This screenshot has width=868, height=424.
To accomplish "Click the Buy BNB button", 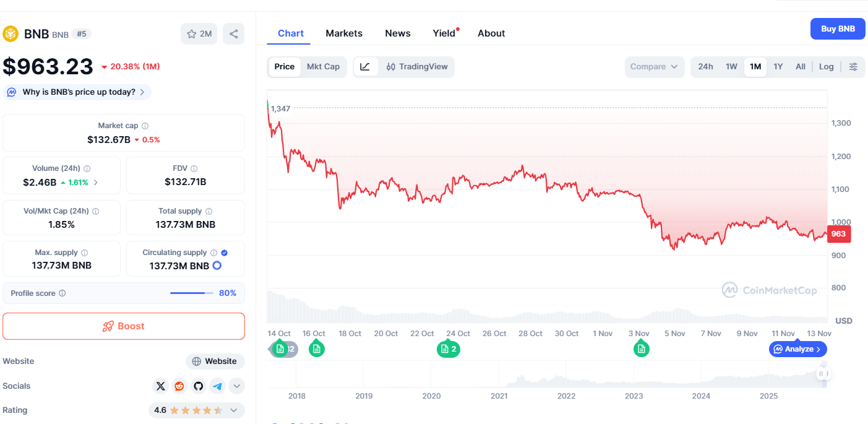I will tap(837, 28).
